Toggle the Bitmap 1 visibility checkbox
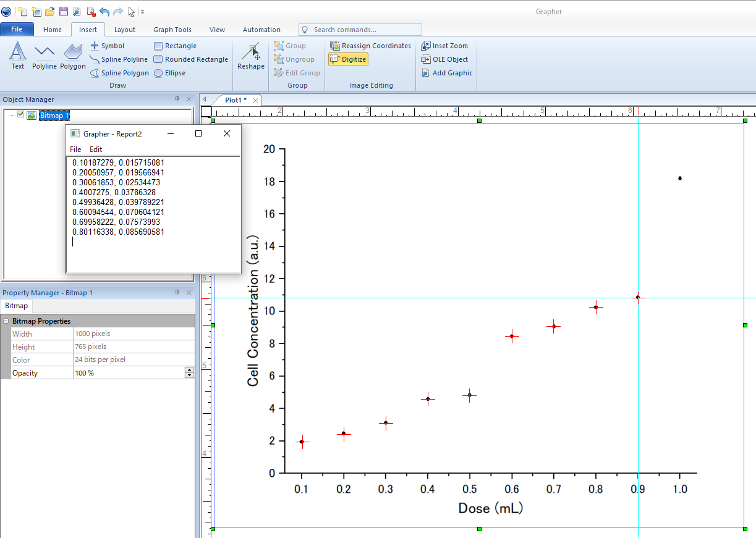The image size is (756, 538). pos(21,114)
